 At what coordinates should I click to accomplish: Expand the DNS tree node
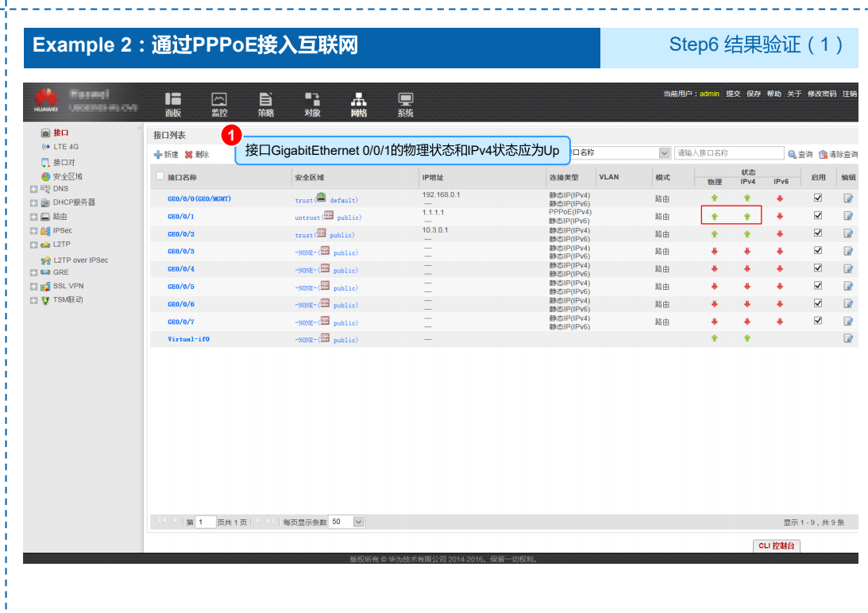[33, 190]
